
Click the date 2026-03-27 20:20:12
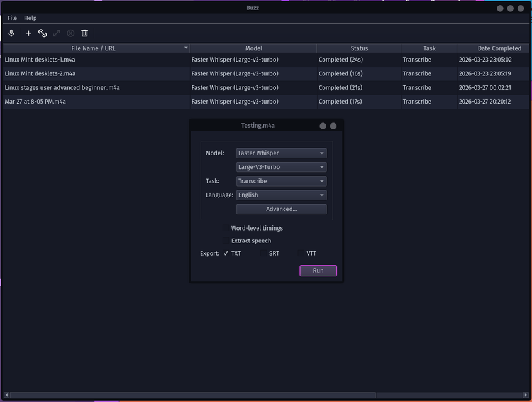coord(484,102)
